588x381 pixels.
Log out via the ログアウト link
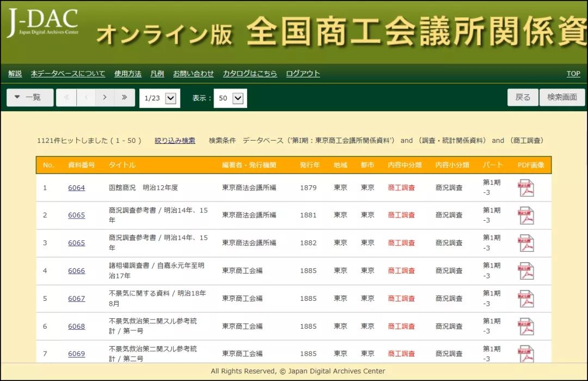pyautogui.click(x=303, y=74)
